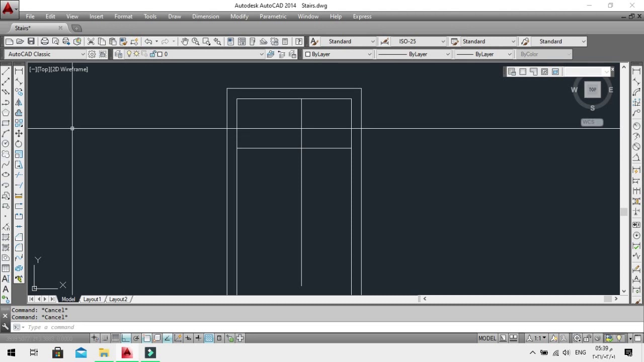The height and width of the screenshot is (362, 644).
Task: Select the Revision Cloud tool
Action: [6, 154]
